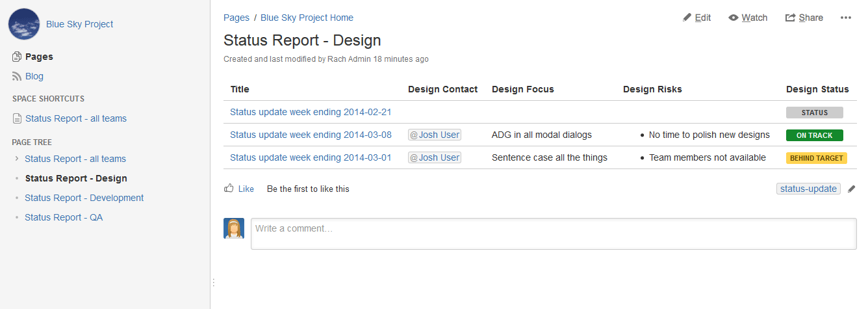Open Status Report - Development page
868x309 pixels.
pos(84,198)
